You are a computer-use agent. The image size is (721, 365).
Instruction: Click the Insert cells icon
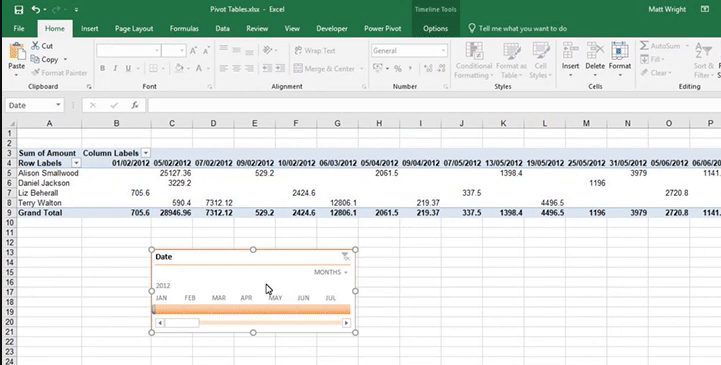click(x=570, y=51)
